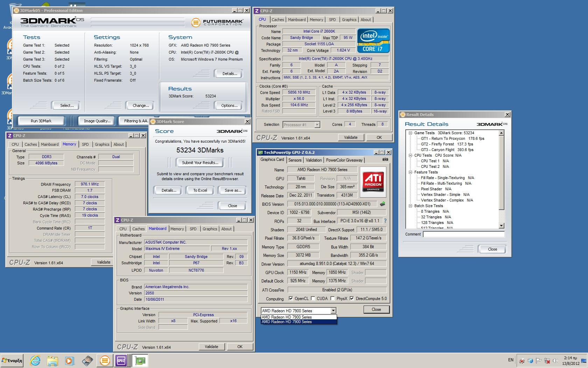
Task: Click the Options... button under Results
Action: 229,105
